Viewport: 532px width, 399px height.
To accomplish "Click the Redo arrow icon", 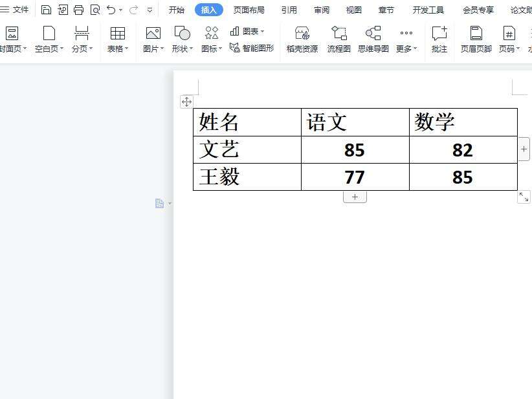I will 134,10.
